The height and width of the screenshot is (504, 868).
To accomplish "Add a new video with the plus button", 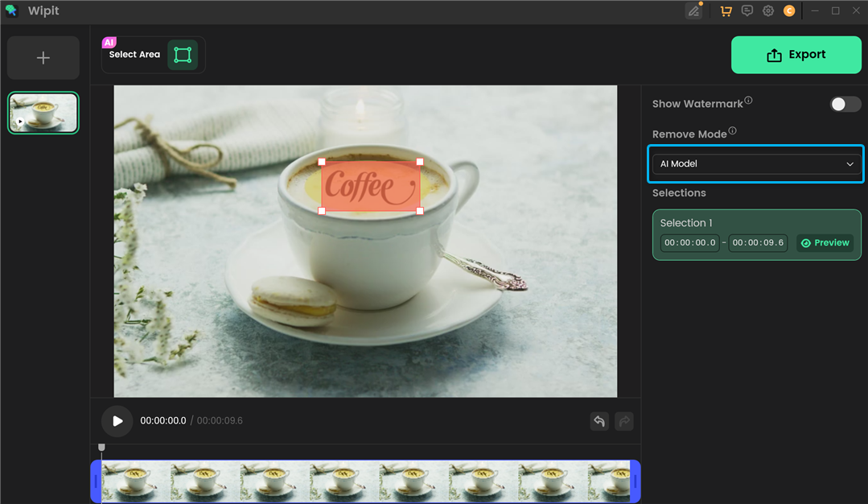I will tap(43, 57).
